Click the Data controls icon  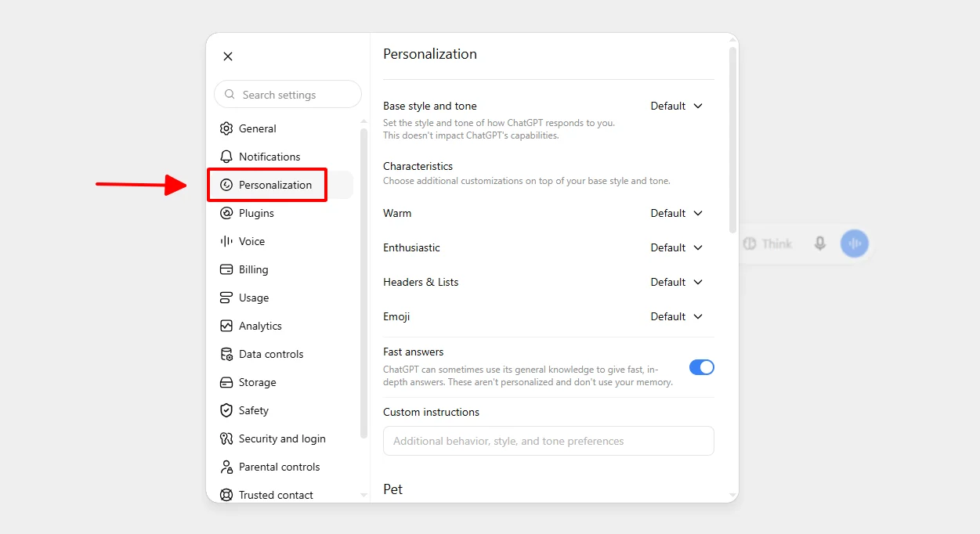[x=226, y=354]
